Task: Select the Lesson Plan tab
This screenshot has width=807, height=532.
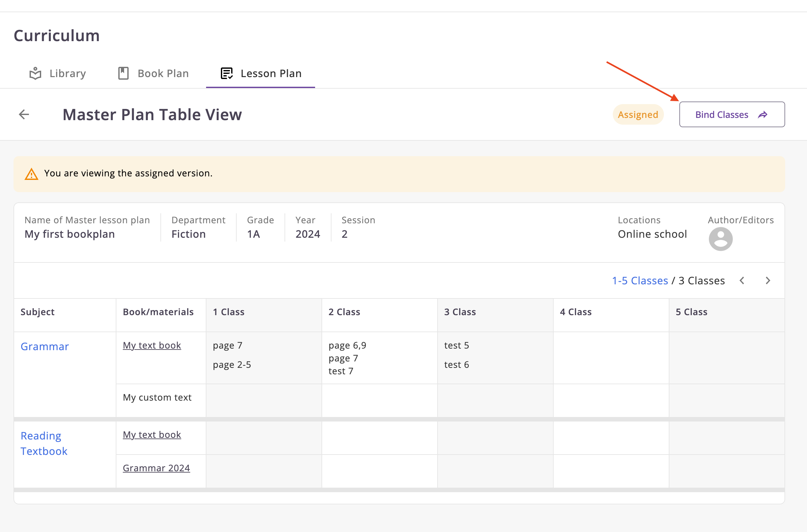Action: click(x=271, y=73)
